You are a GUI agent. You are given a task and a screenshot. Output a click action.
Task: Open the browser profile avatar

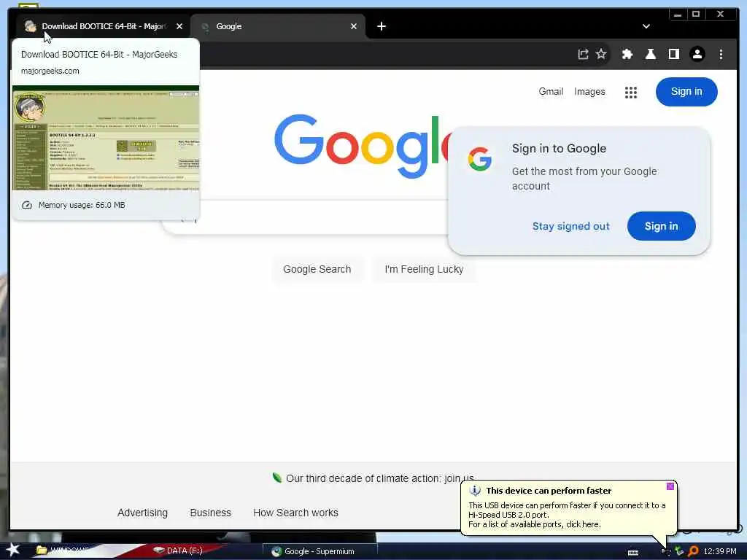[697, 54]
